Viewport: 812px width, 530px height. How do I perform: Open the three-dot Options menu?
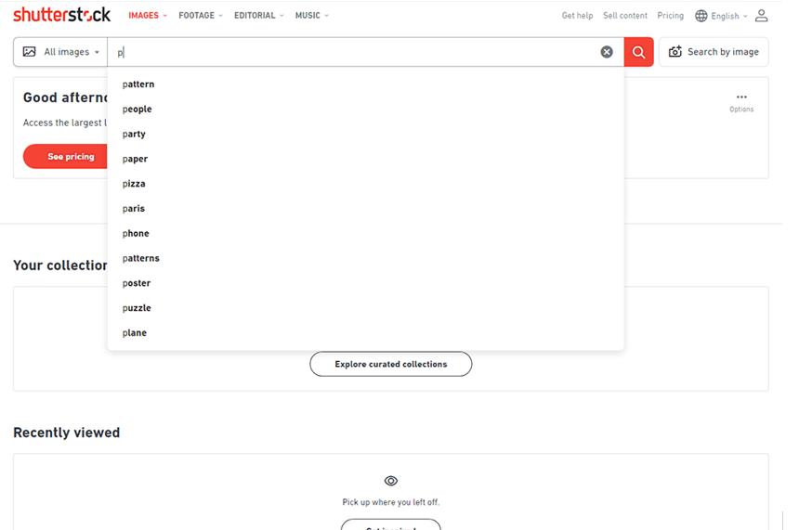click(x=740, y=97)
